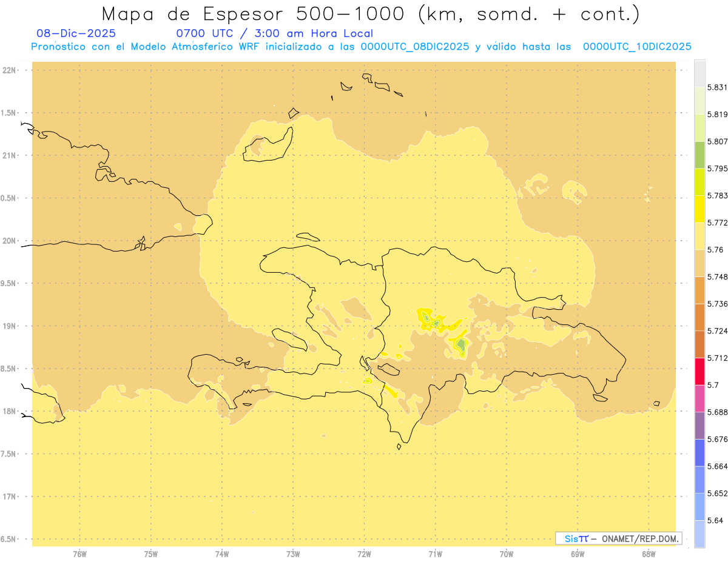This screenshot has height=562, width=728.
Task: Click the longitude label "75W"
Action: [151, 554]
